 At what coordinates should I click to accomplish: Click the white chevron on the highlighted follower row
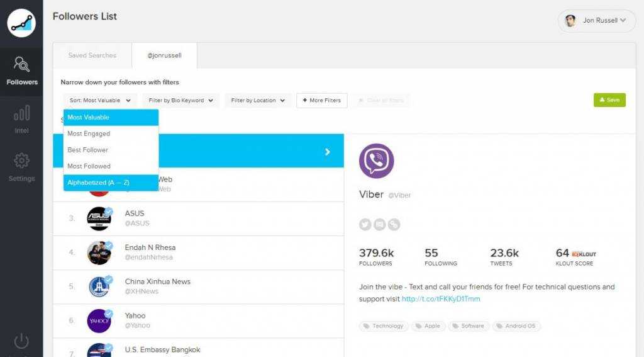click(x=327, y=152)
